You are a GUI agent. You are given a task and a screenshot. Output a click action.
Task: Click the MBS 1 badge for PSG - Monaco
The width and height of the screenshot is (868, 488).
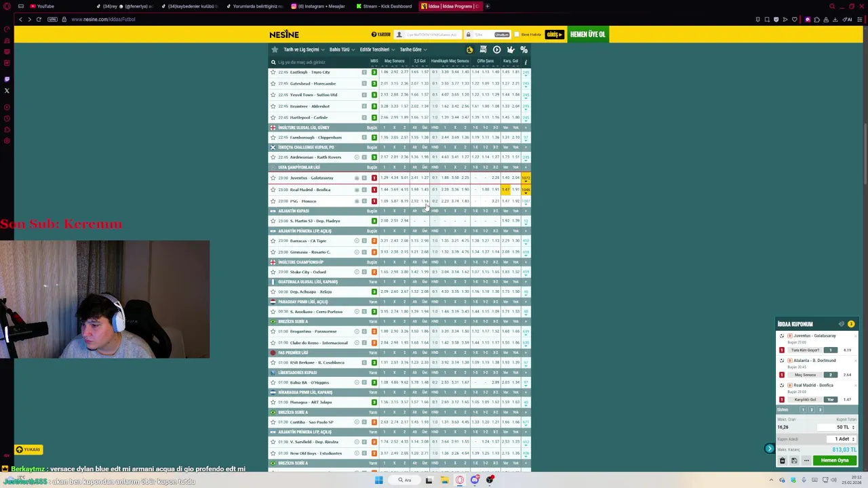[x=374, y=201]
